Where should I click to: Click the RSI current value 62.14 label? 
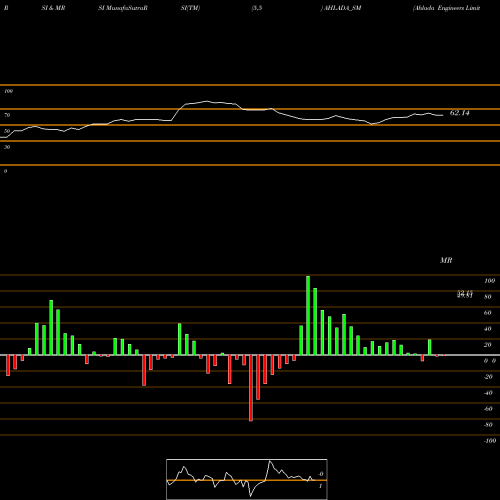pos(459,113)
